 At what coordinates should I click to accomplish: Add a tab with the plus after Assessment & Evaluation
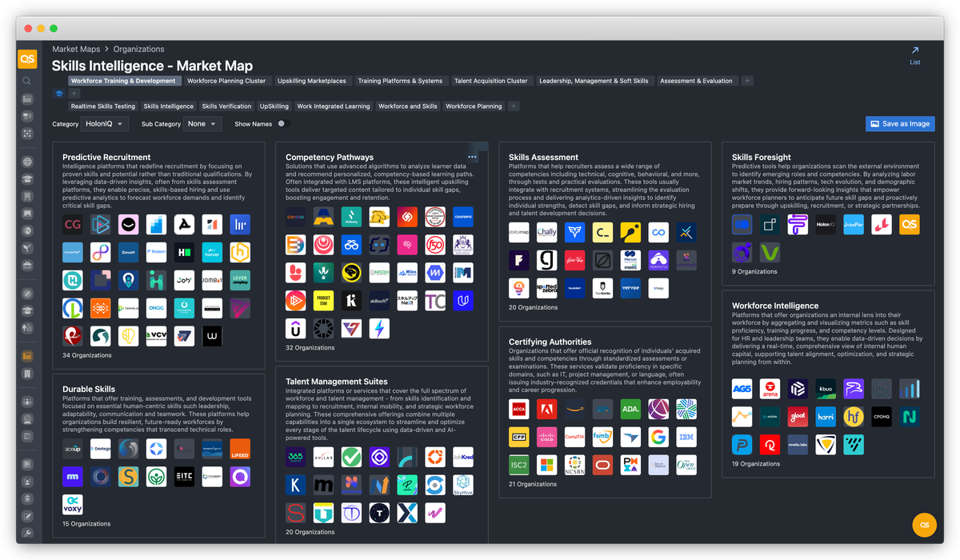point(747,81)
